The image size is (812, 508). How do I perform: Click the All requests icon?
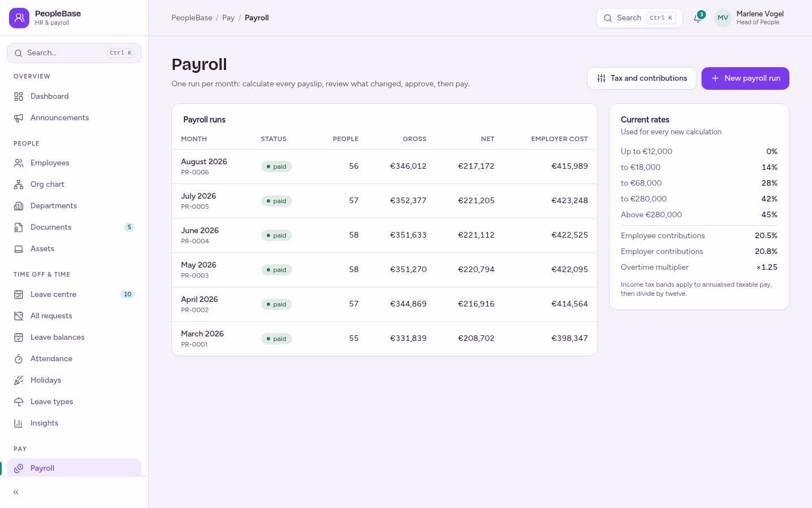coord(19,316)
